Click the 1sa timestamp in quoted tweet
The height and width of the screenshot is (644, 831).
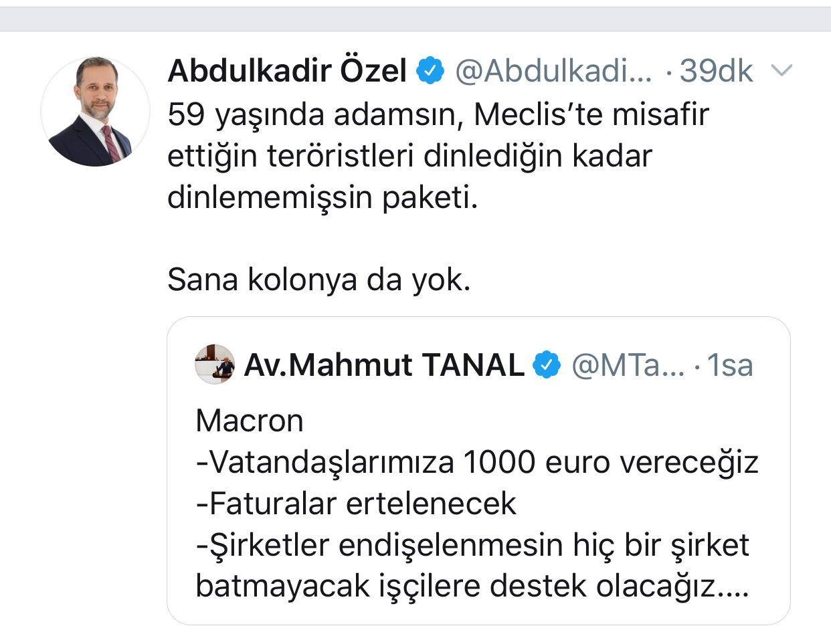pos(730,365)
